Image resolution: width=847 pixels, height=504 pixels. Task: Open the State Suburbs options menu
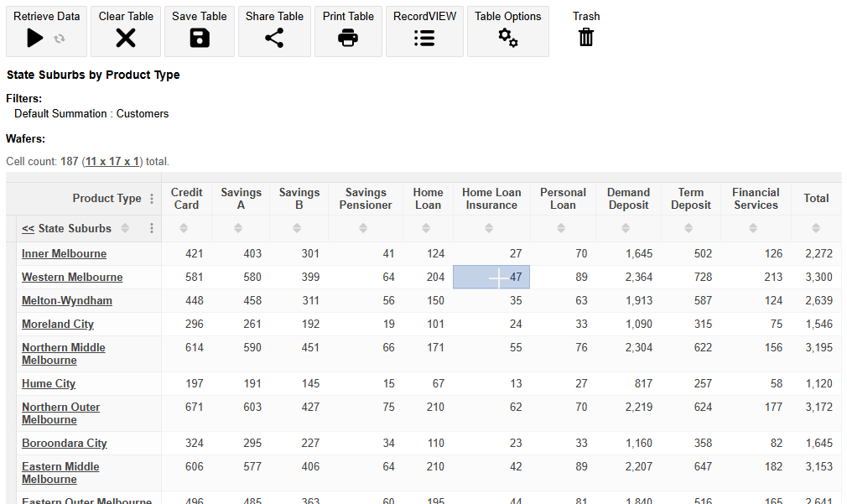coord(150,228)
